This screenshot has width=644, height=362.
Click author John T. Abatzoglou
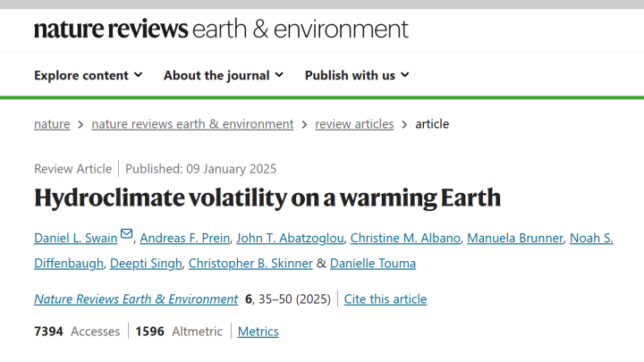290,238
